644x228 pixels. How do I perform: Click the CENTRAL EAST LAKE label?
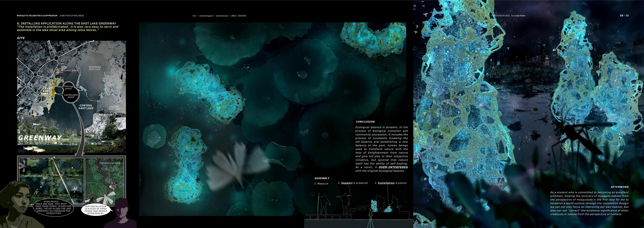86,107
